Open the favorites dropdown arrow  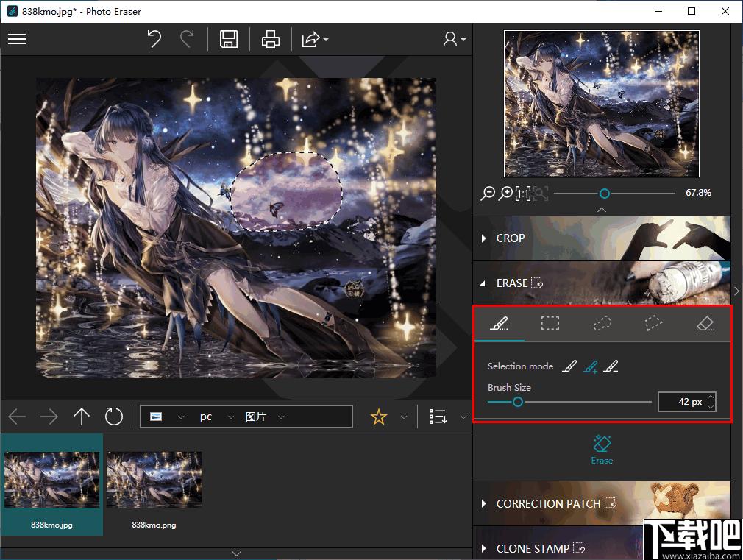(404, 417)
